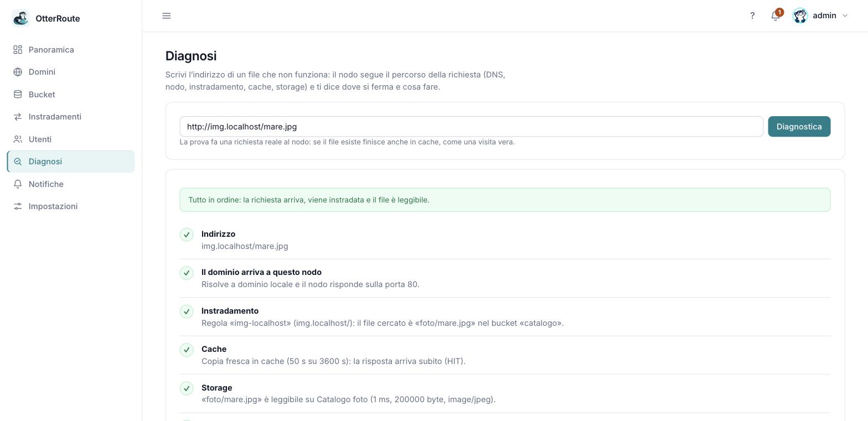
Task: Click the check beside 'Il dominio arriva a questo nodo'
Action: (x=187, y=273)
